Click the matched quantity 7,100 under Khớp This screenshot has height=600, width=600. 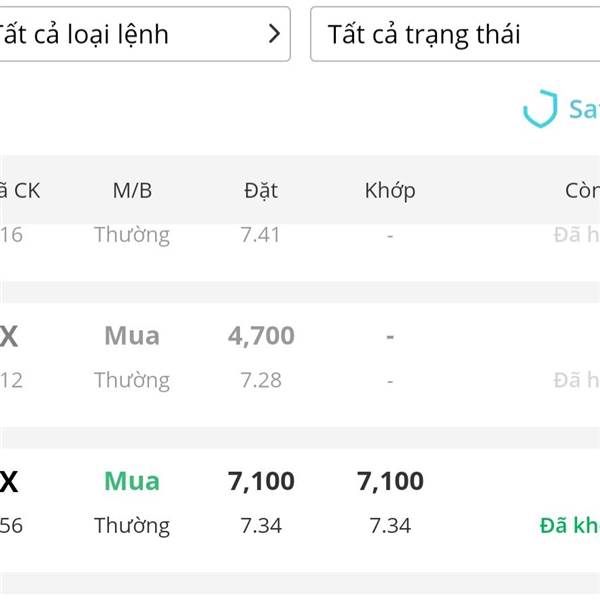pyautogui.click(x=390, y=481)
